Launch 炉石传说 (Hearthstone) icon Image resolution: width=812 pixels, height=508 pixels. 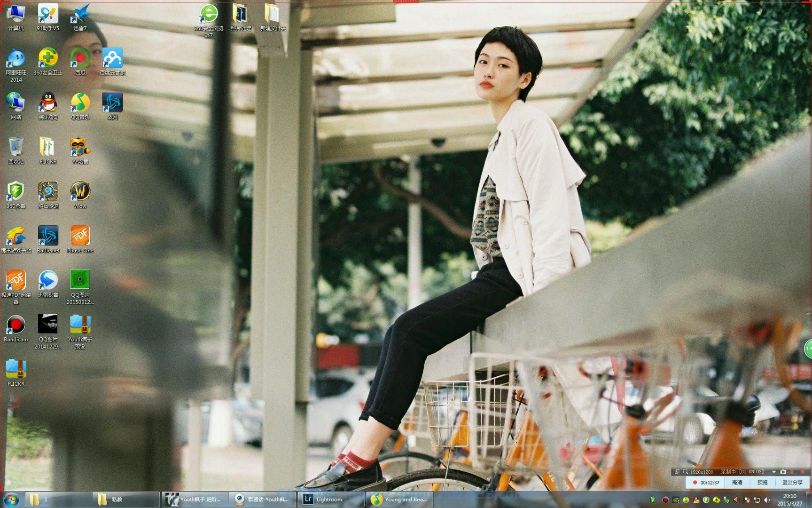click(x=48, y=195)
